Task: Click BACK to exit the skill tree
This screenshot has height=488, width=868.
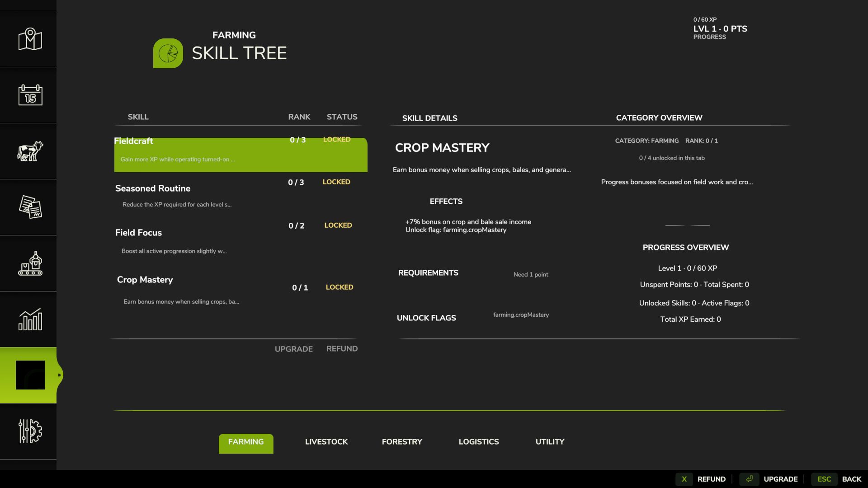Action: [x=852, y=479]
